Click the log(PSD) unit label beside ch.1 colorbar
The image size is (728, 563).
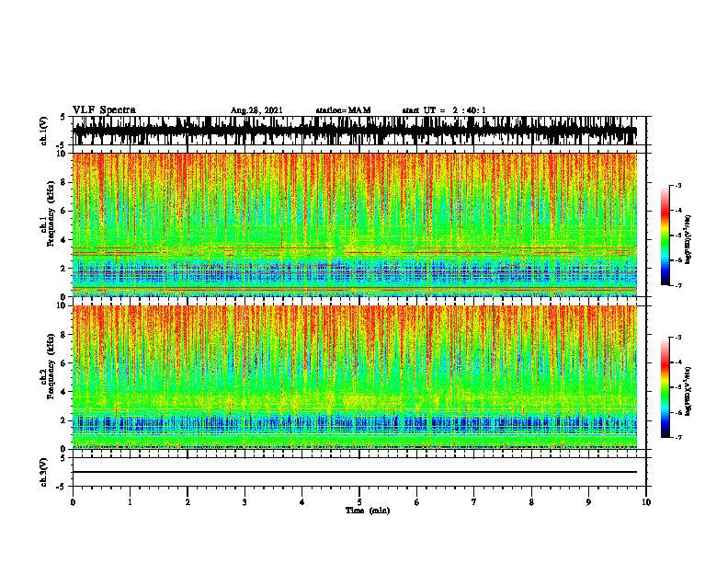point(688,240)
